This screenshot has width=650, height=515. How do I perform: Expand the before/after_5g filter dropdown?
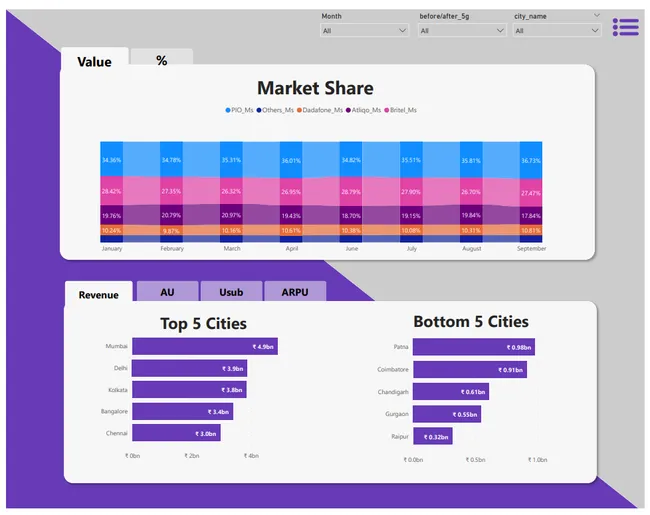click(x=462, y=30)
